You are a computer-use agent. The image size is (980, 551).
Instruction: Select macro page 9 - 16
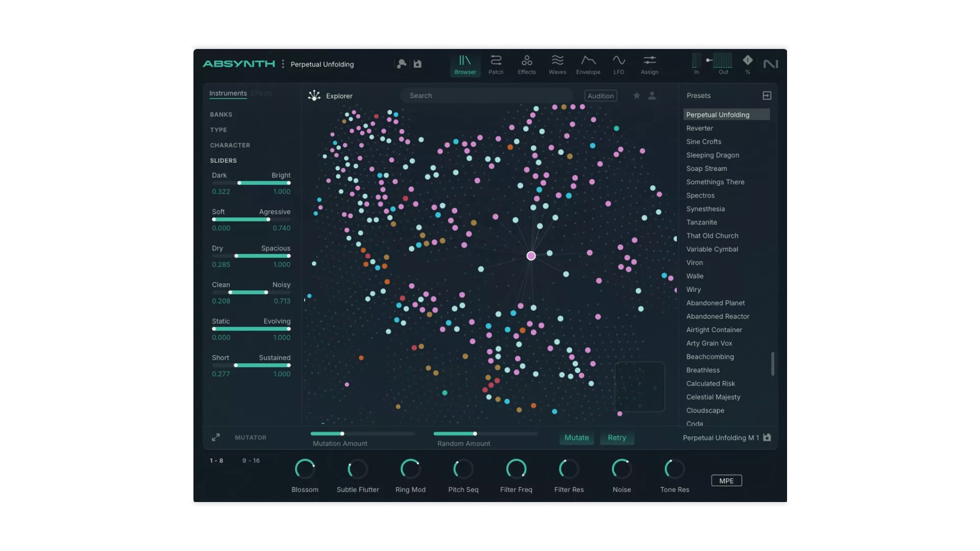tap(251, 461)
